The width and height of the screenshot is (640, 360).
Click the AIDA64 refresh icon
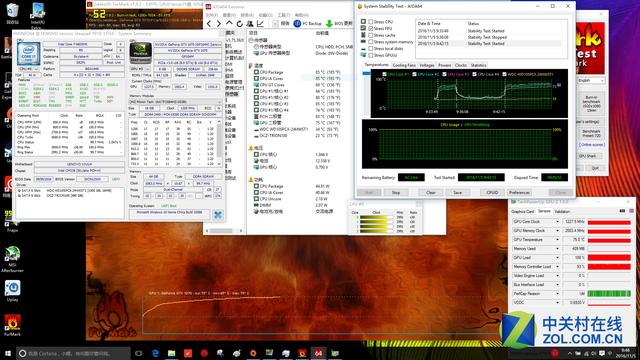coord(240,24)
